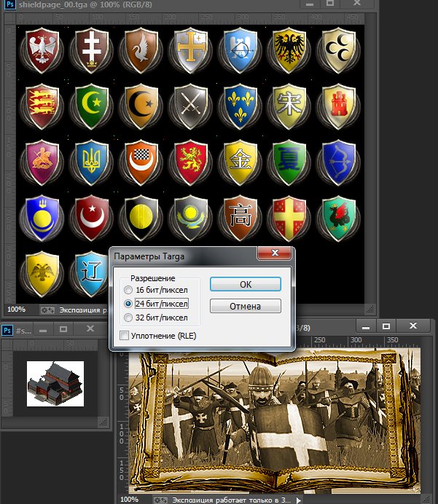
Task: Click the Chinese building thumbnail image
Action: tap(55, 384)
